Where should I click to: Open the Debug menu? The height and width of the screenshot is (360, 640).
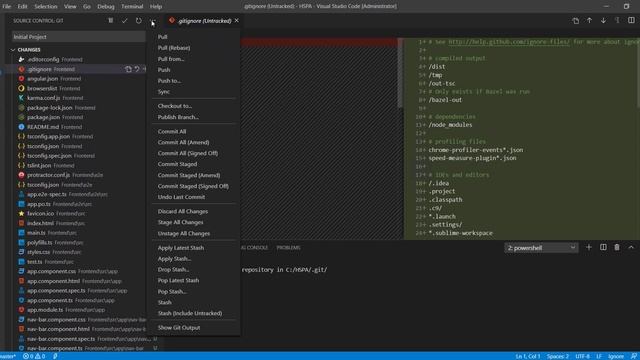[x=106, y=7]
